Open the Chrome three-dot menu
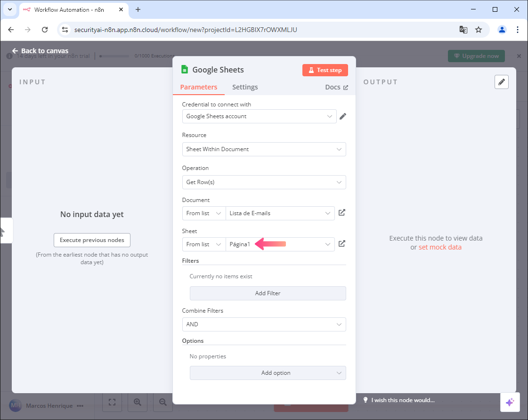Screen dimensions: 528x420 518,30
